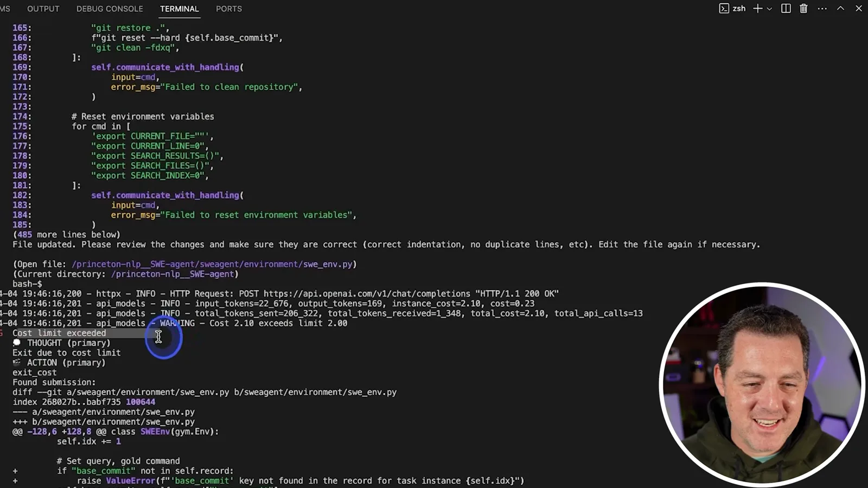Screen dimensions: 868x488
Task: Open the terminal more actions menu
Action: point(822,8)
